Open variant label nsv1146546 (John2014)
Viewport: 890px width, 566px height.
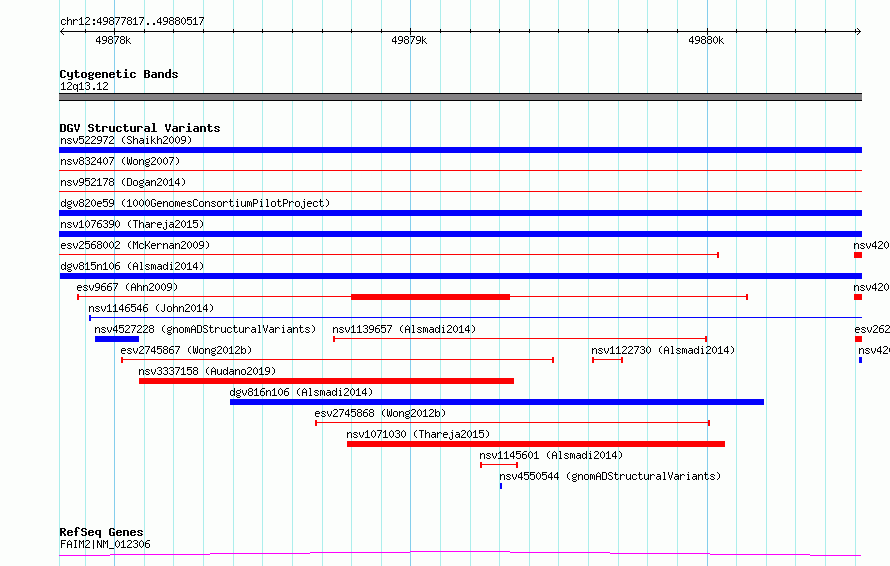click(151, 308)
